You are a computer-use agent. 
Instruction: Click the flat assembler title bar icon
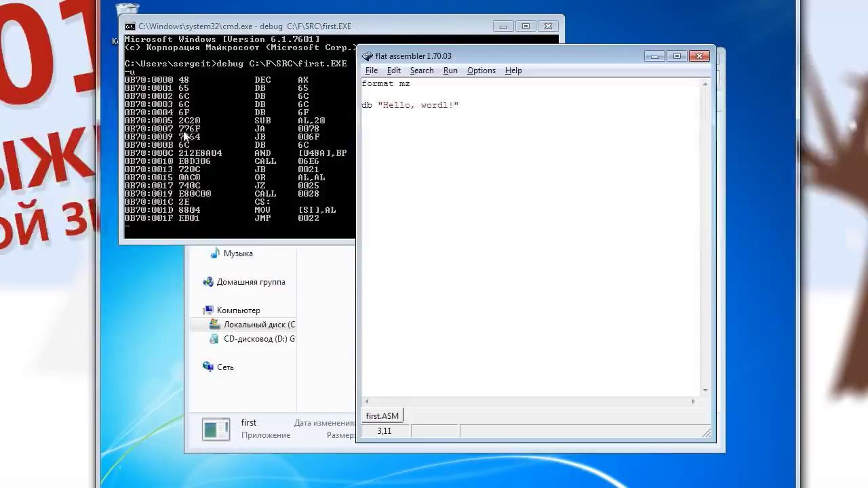(x=368, y=56)
